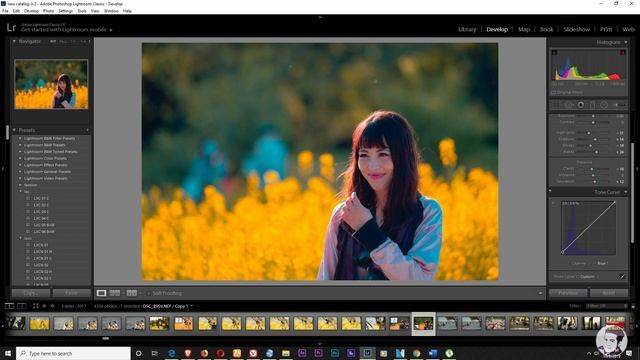
Task: Click the Paste settings button
Action: coord(71,293)
